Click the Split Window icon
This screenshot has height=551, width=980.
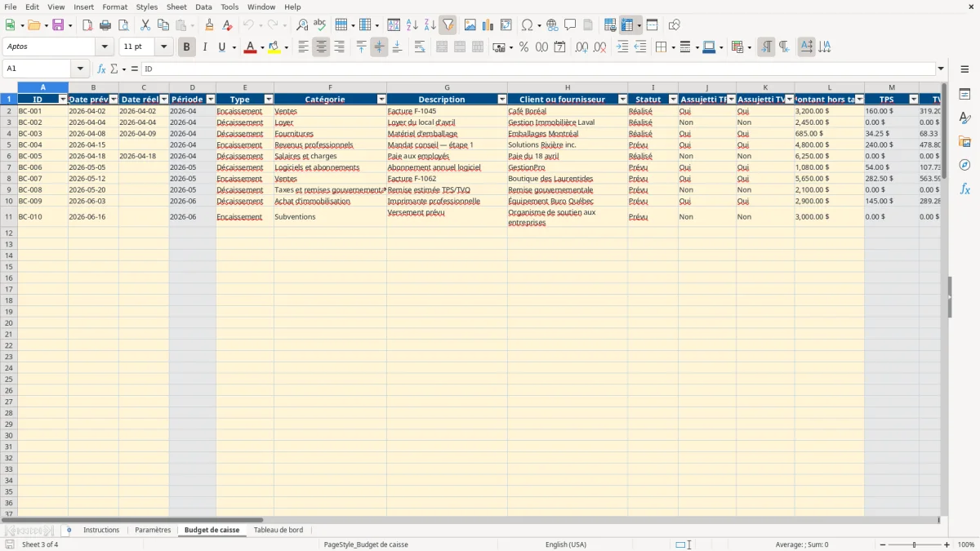652,25
